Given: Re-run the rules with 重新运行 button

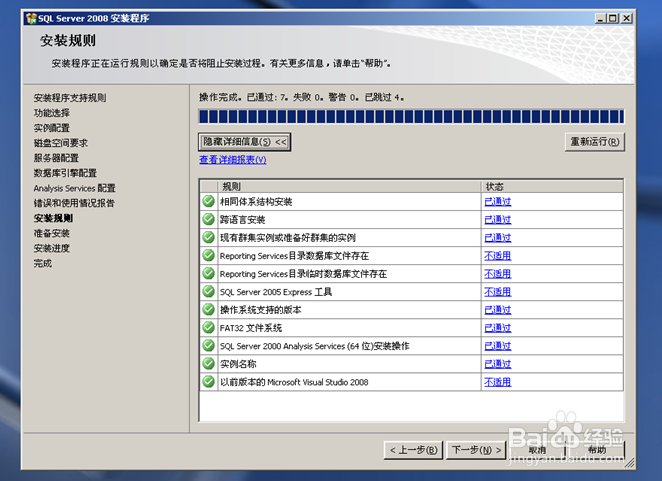Looking at the screenshot, I should click(594, 142).
